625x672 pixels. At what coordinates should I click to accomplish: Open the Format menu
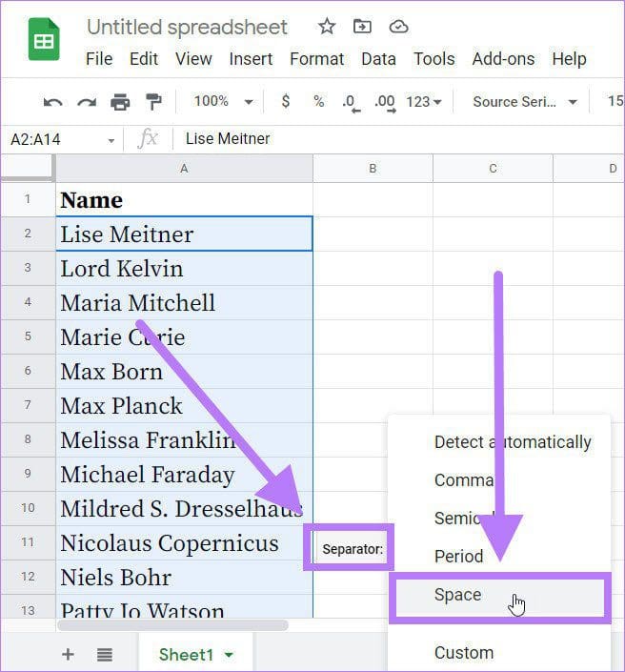(x=316, y=59)
